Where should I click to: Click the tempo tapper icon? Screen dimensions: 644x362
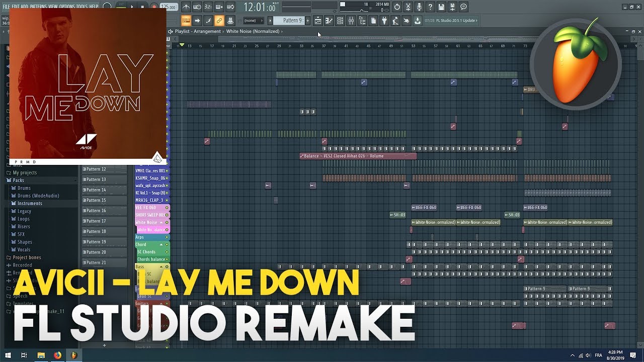pyautogui.click(x=395, y=21)
